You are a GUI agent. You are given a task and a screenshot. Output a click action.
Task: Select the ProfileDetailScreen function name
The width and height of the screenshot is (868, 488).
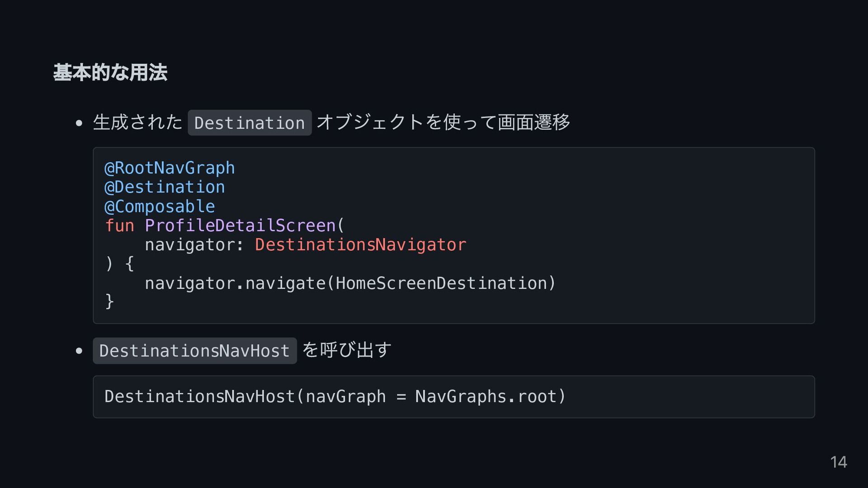pos(240,225)
